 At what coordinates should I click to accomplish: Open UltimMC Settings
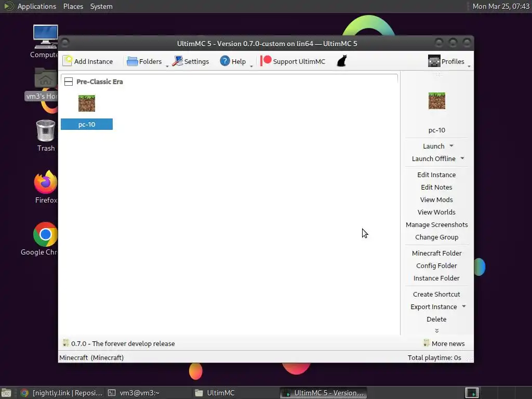pos(191,61)
